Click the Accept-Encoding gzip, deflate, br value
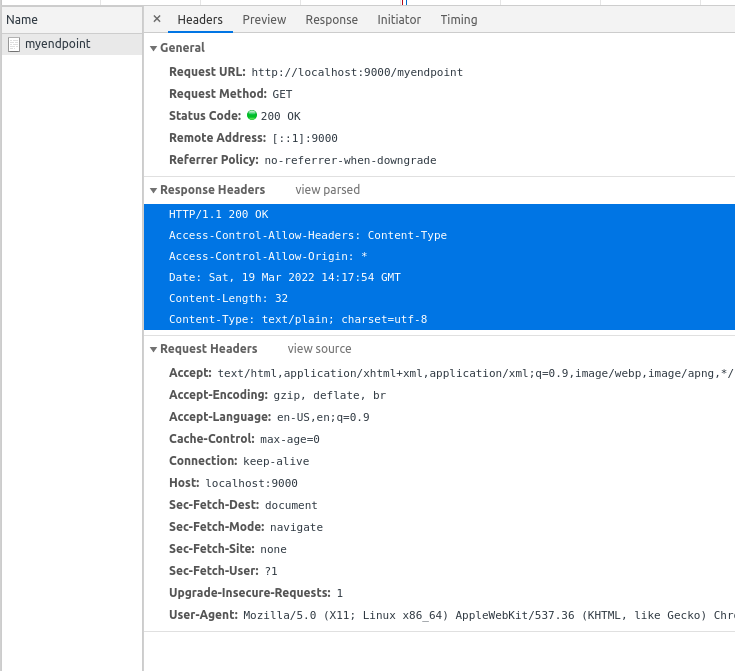 [x=330, y=396]
